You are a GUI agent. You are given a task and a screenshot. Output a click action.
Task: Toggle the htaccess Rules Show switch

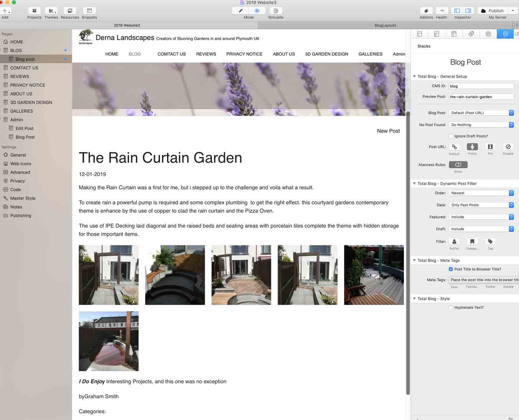pos(458,165)
